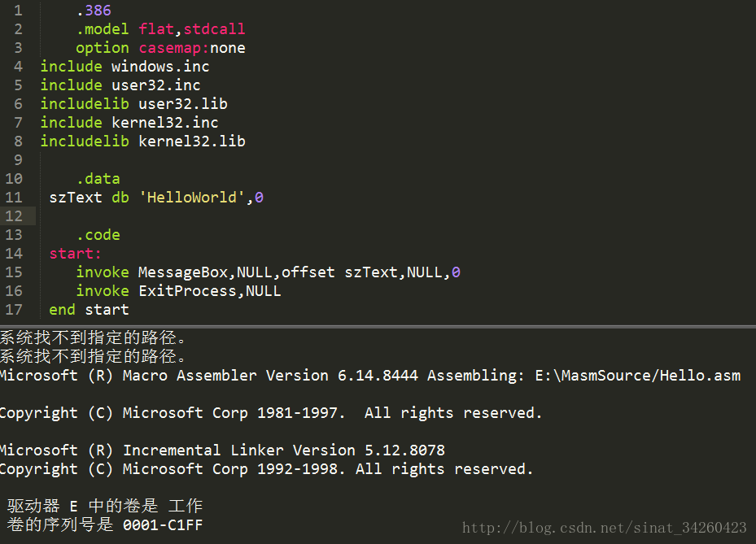Place cursor on 'includelib user32.lib'
The height and width of the screenshot is (544, 756).
coord(133,104)
